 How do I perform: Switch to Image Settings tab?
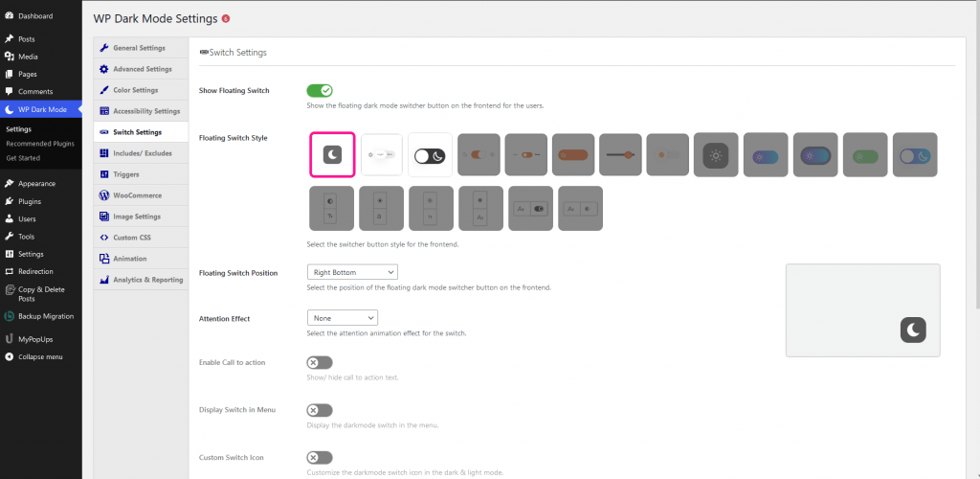(141, 217)
